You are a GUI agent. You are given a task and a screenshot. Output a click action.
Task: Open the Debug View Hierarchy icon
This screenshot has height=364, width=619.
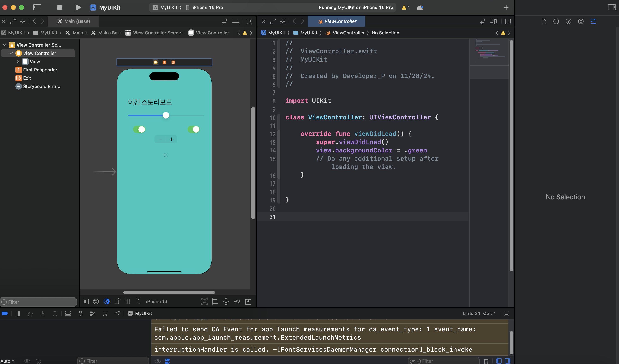(80, 313)
